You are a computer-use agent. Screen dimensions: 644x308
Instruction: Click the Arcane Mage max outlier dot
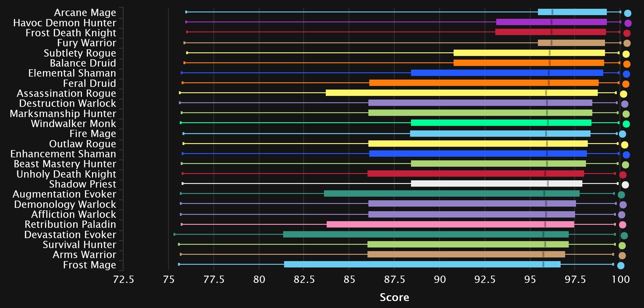(627, 13)
